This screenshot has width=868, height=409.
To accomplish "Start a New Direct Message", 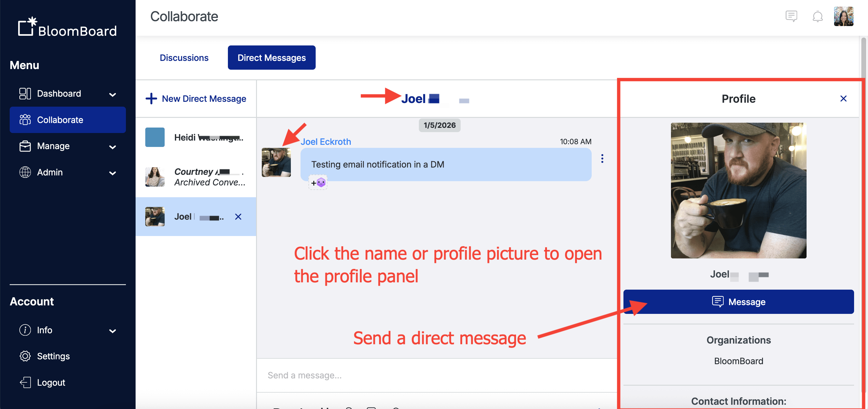I will point(196,99).
